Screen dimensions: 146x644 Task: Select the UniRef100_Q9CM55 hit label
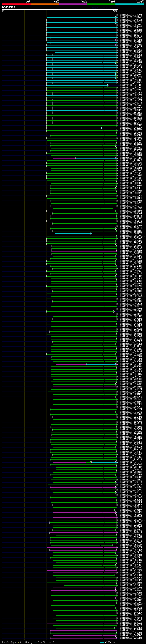coord(131,133)
